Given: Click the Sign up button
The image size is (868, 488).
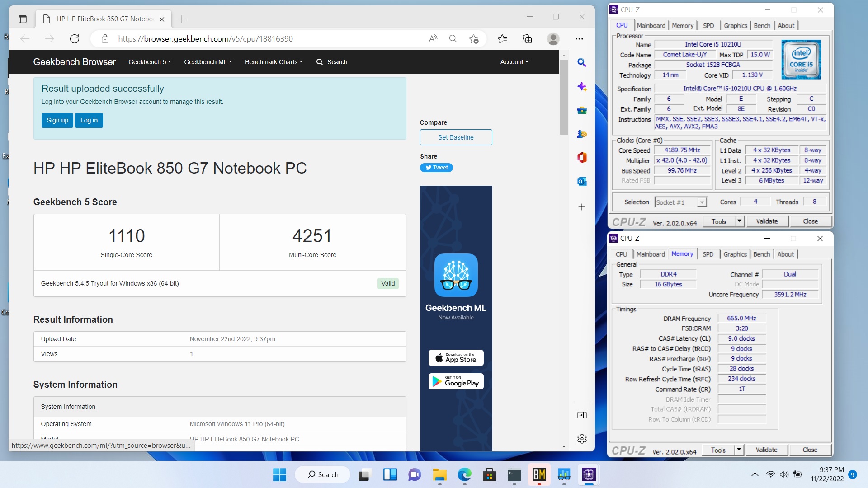Looking at the screenshot, I should 57,120.
